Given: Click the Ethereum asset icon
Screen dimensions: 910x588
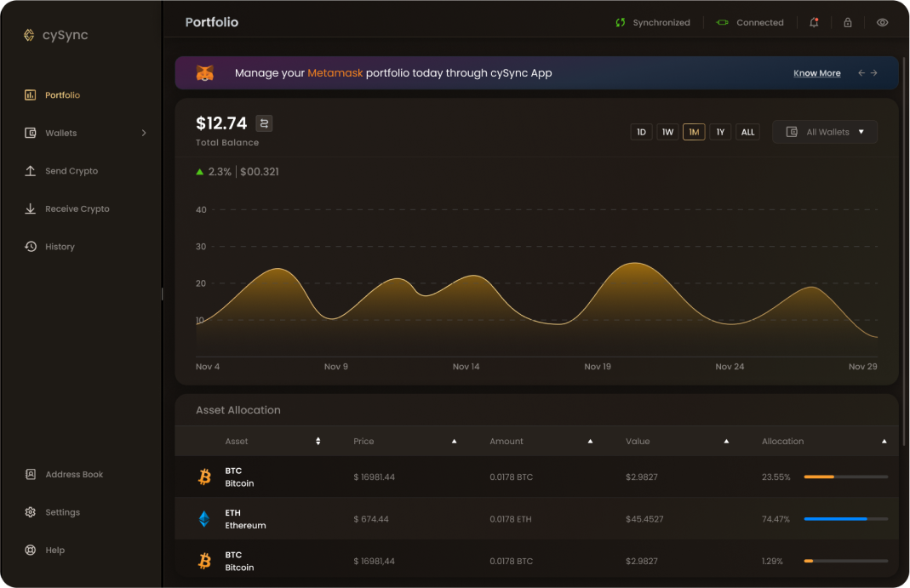Looking at the screenshot, I should point(204,519).
